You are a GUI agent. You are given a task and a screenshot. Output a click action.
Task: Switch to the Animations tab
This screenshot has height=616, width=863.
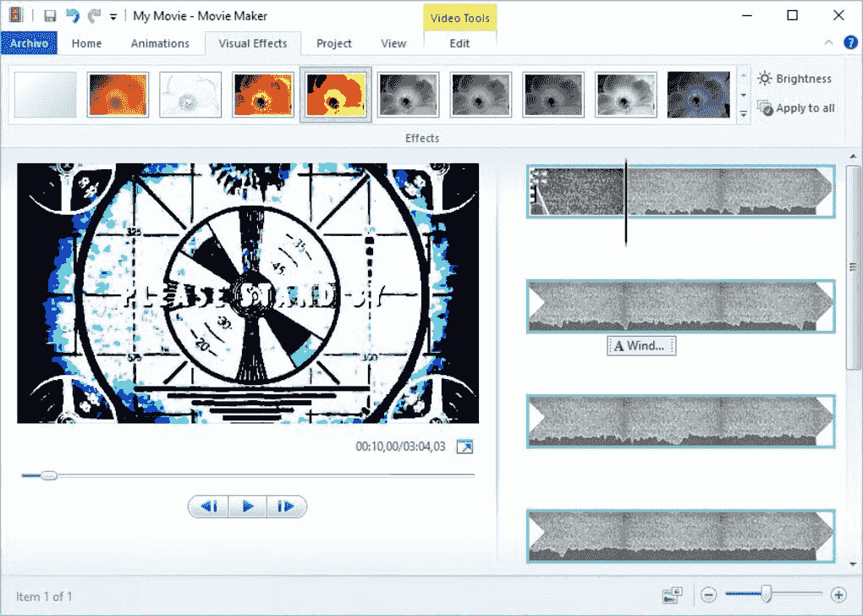click(160, 43)
